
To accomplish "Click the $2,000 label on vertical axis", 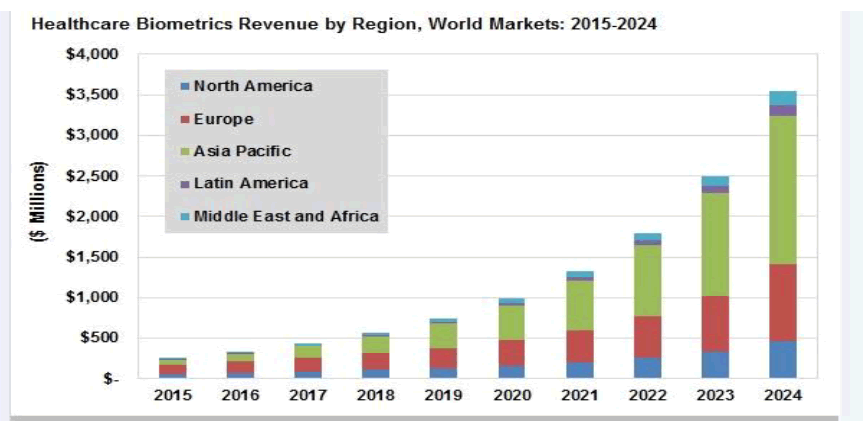I will point(92,216).
